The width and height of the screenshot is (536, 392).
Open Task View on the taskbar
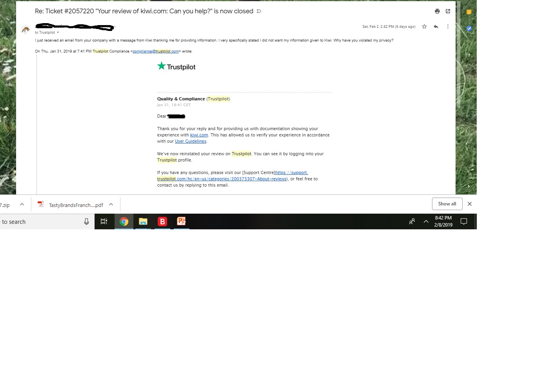tap(104, 221)
